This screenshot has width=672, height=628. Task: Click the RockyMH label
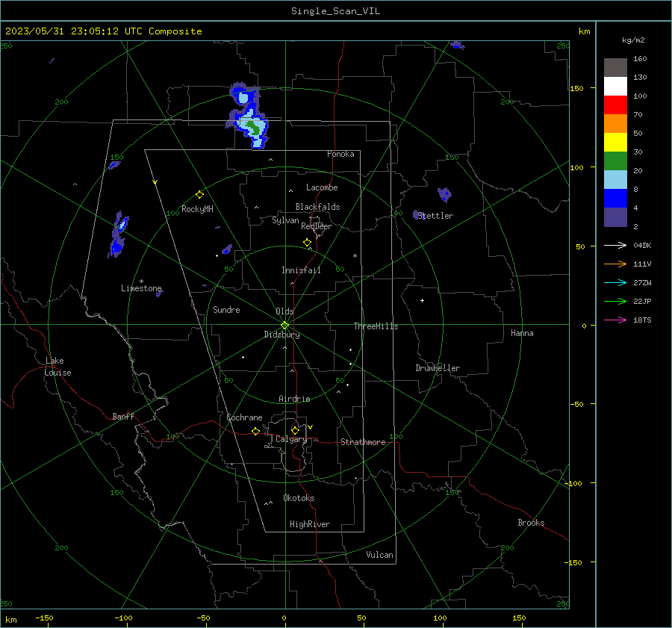197,209
